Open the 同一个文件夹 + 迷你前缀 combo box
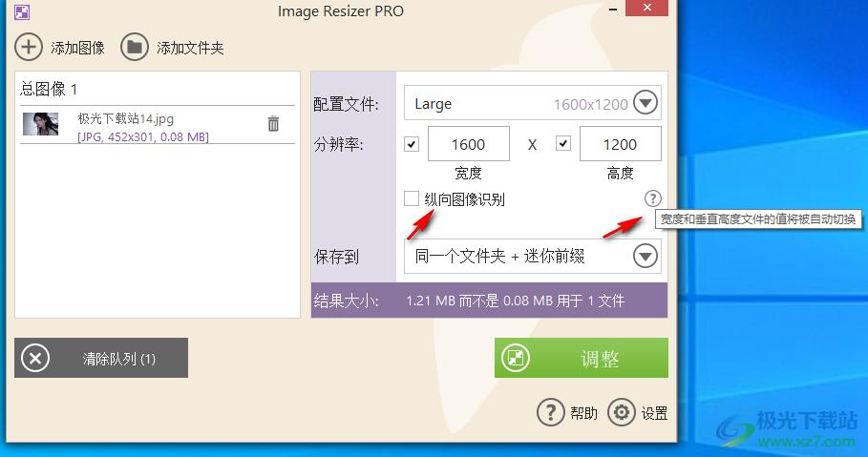Image resolution: width=868 pixels, height=457 pixels. coord(516,256)
